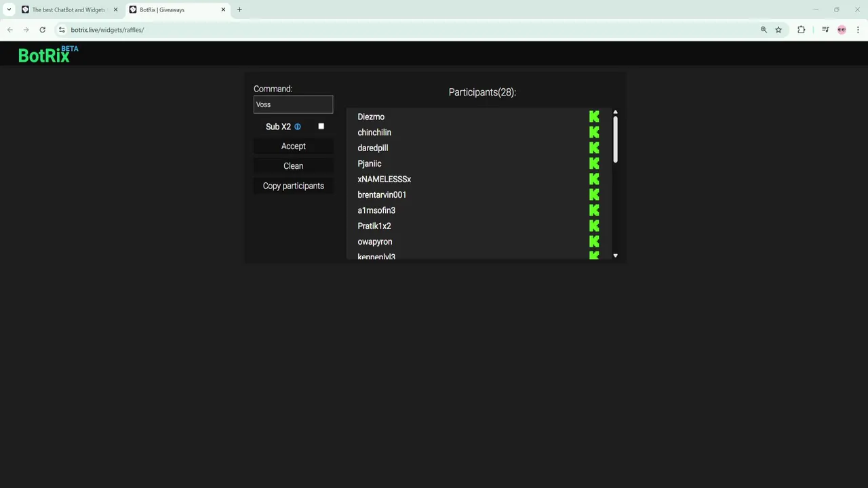Select participant brentarvin001
Screen dimensions: 868x488
(382, 195)
